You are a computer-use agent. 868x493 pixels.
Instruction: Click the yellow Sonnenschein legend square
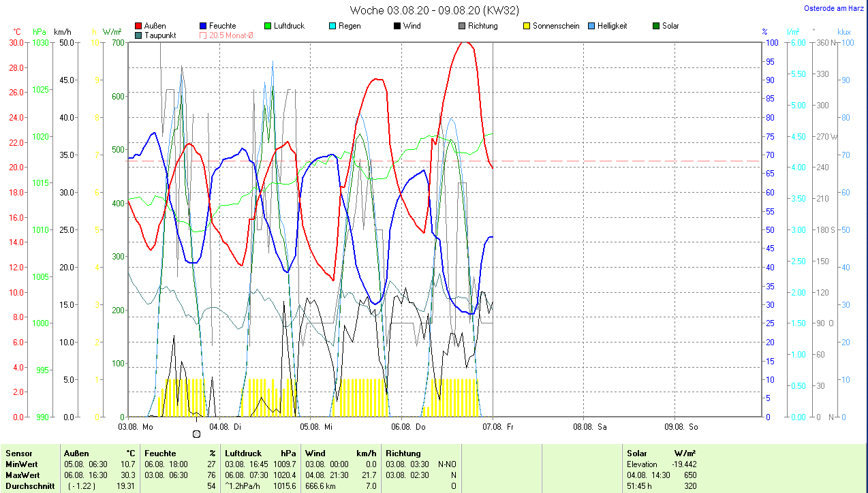tap(527, 26)
